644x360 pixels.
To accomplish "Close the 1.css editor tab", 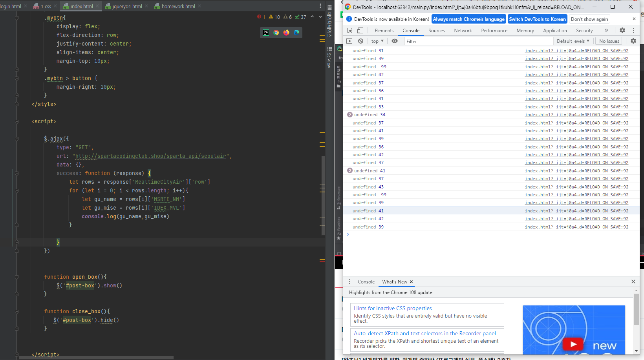I will point(55,6).
